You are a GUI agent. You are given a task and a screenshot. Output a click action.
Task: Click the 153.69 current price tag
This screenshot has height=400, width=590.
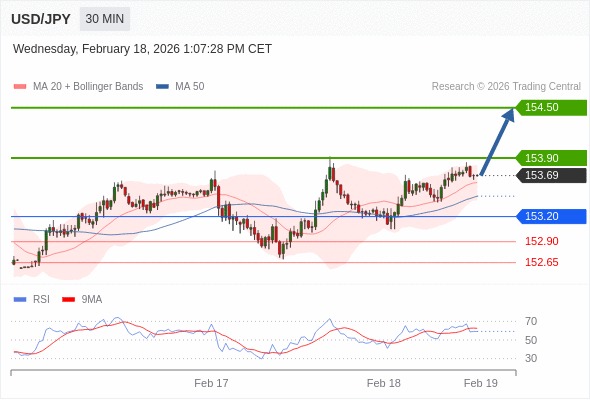(x=551, y=175)
